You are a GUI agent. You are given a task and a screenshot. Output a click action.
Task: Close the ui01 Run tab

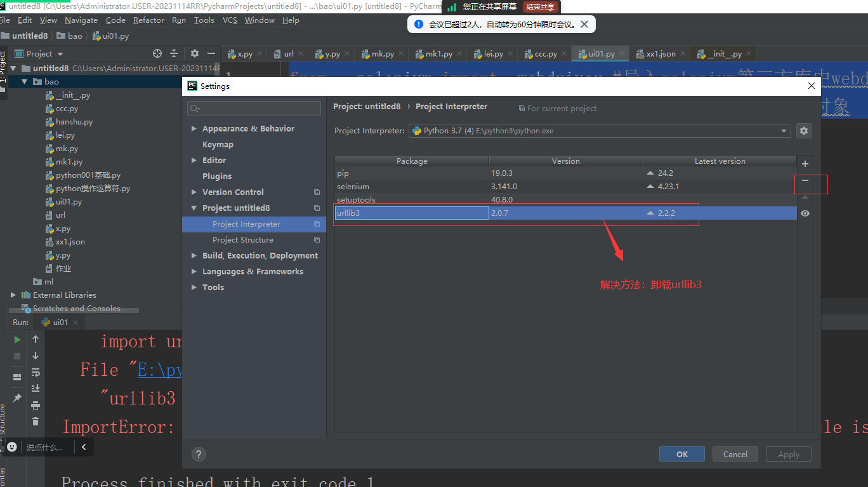click(76, 322)
